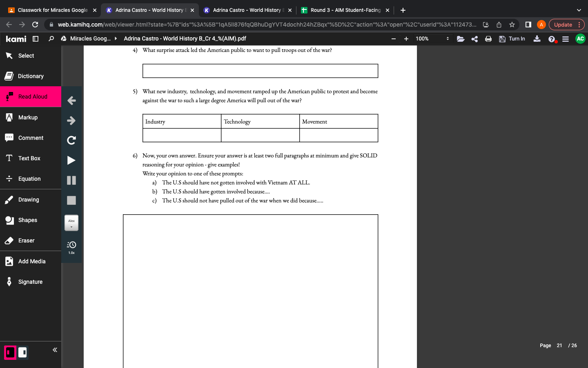Select the Dictionary tool in sidebar
The width and height of the screenshot is (588, 368).
click(x=31, y=76)
